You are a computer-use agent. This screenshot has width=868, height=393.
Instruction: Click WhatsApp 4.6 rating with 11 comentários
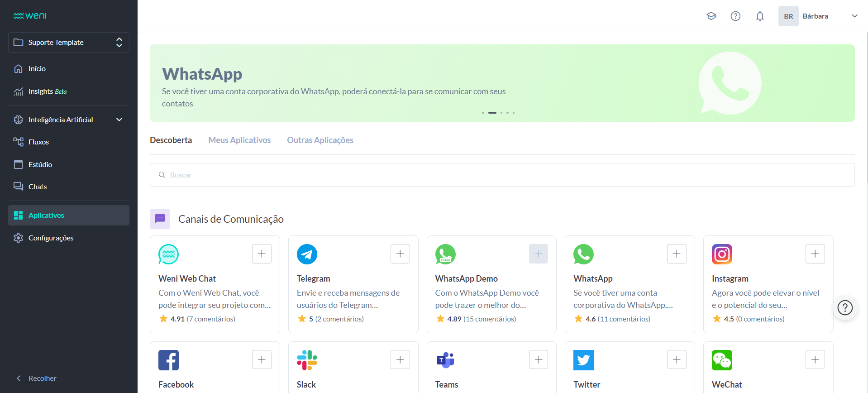pyautogui.click(x=612, y=319)
